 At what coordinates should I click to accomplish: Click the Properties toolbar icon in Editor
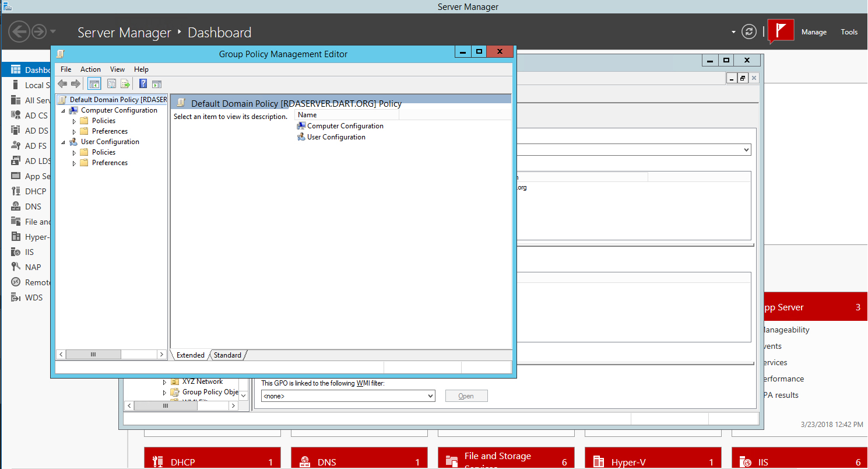pyautogui.click(x=111, y=83)
